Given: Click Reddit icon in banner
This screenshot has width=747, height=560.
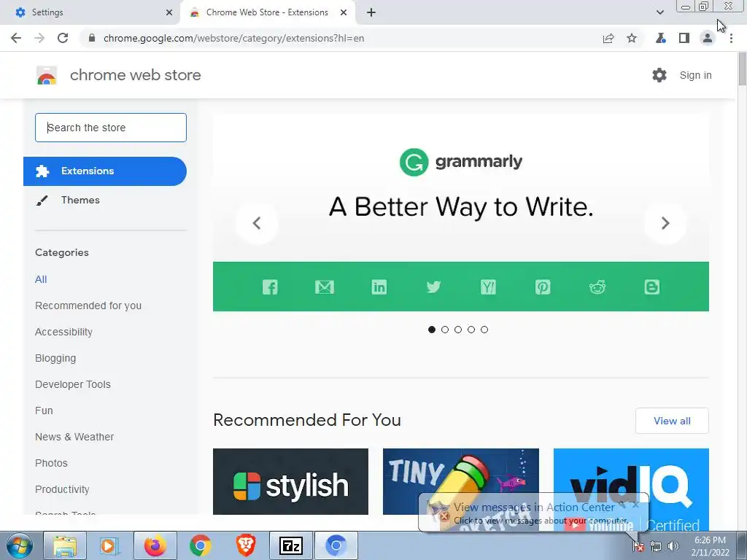Looking at the screenshot, I should tap(597, 287).
